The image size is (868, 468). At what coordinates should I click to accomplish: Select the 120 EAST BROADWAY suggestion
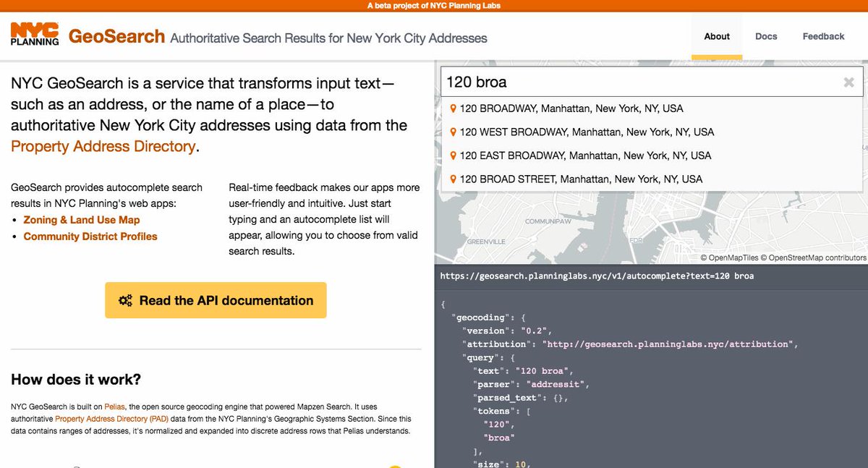point(652,156)
